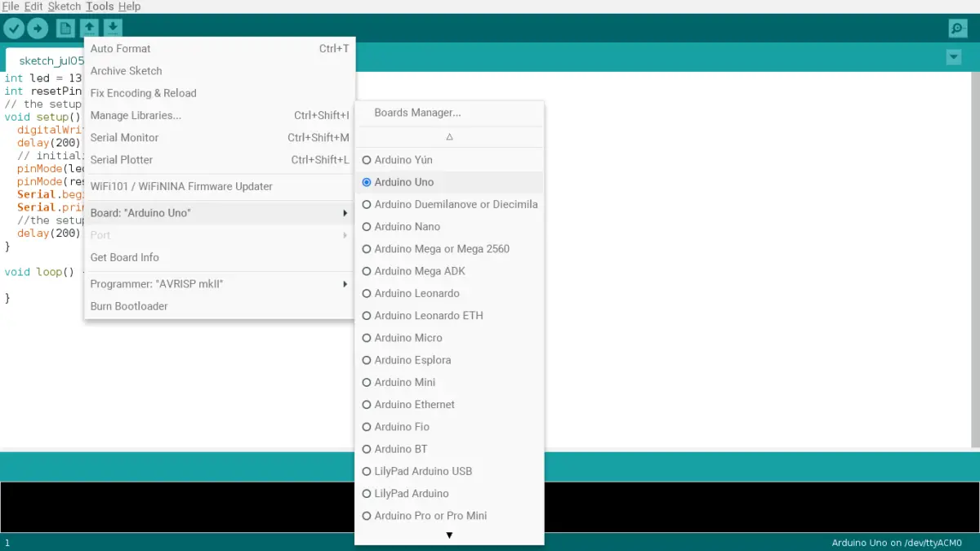The image size is (980, 551).
Task: Expand the Programmer "AVRISP mkII" submenu
Action: (220, 284)
